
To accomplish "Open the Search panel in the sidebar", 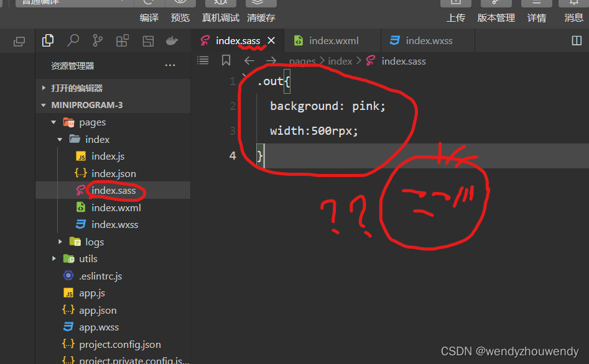I will click(x=73, y=40).
